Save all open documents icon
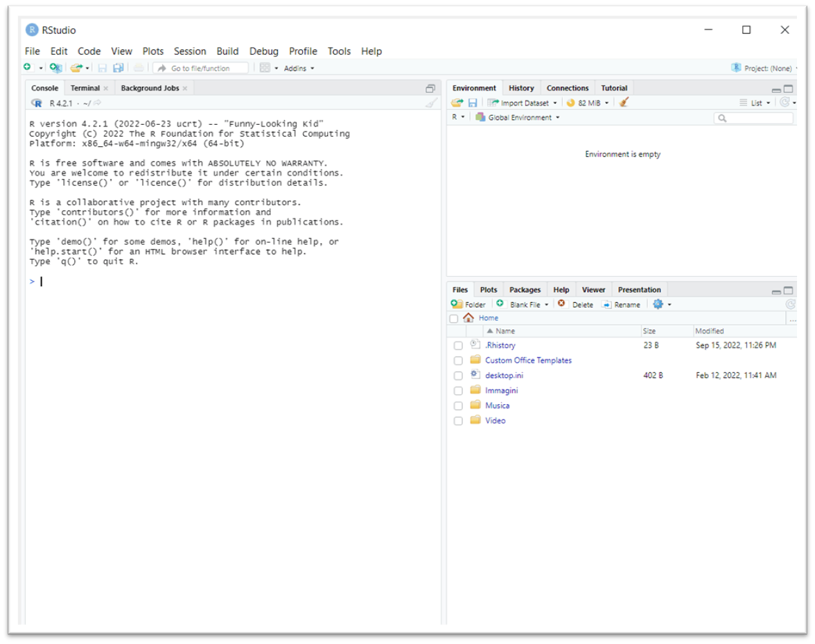Image resolution: width=815 pixels, height=644 pixels. pos(119,68)
